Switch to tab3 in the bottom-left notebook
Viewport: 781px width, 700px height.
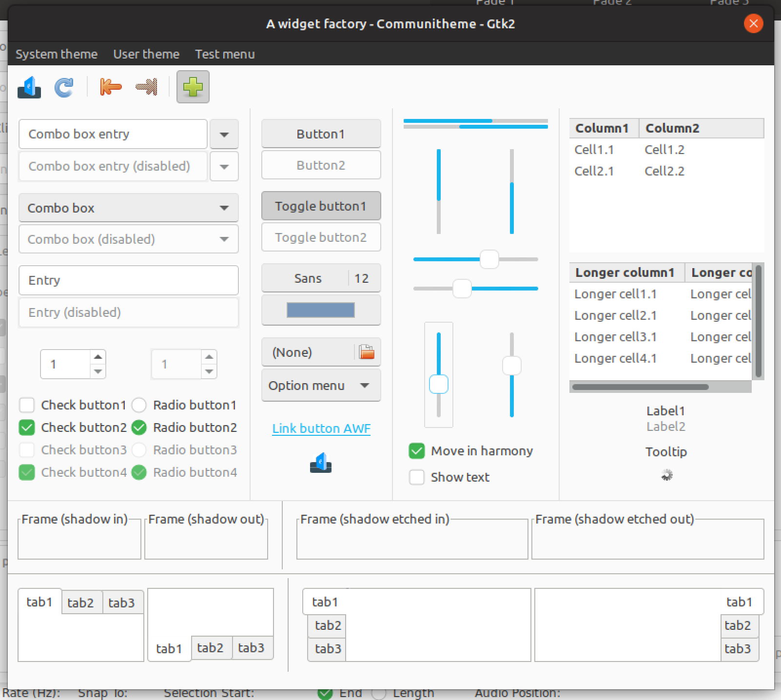(123, 602)
